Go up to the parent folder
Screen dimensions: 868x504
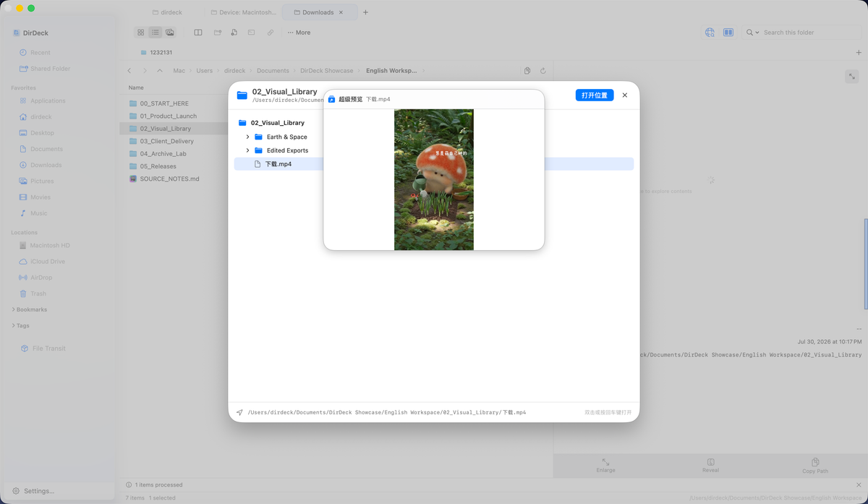coord(160,71)
